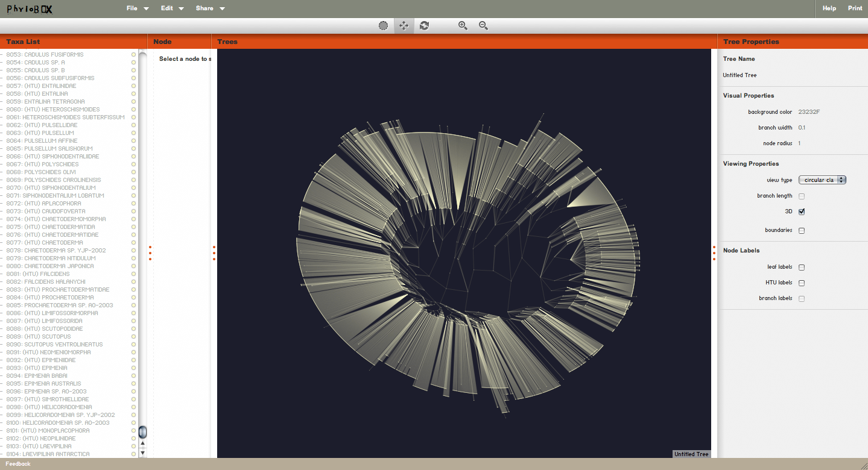Viewport: 868px width, 470px height.
Task: Open the Share menu
Action: pyautogui.click(x=210, y=8)
